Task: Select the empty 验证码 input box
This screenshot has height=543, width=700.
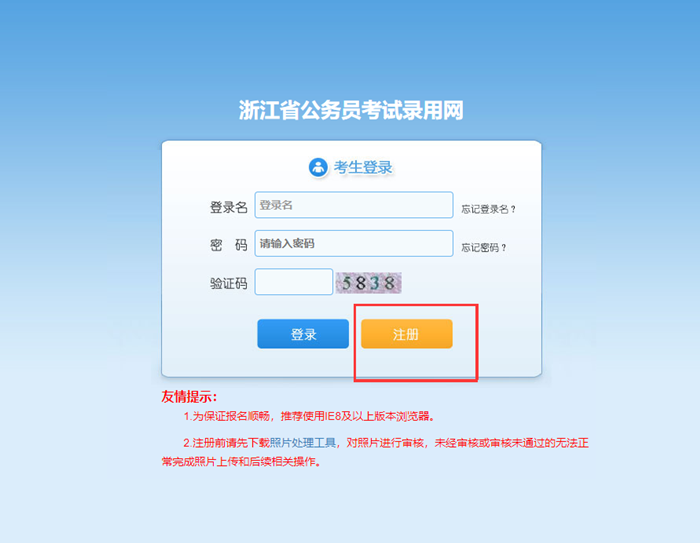Action: click(294, 282)
